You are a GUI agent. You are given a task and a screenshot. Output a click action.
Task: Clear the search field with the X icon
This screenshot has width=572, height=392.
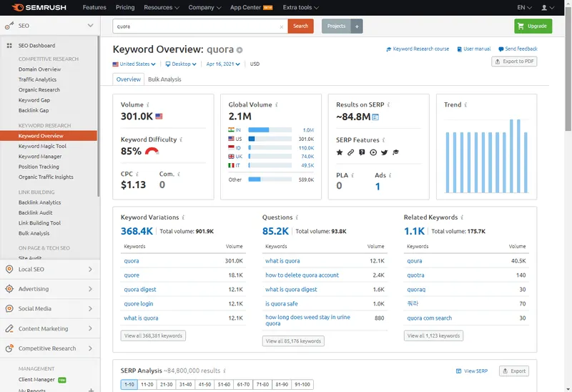point(281,26)
